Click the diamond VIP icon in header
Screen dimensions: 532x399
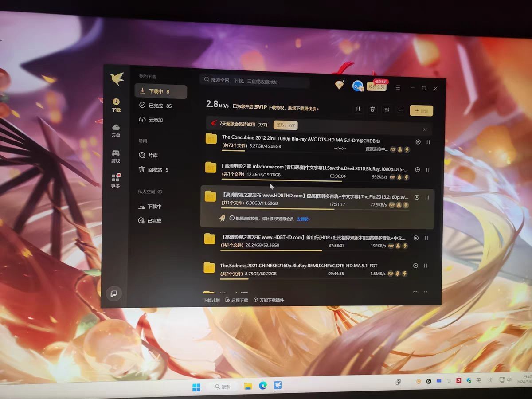point(340,85)
